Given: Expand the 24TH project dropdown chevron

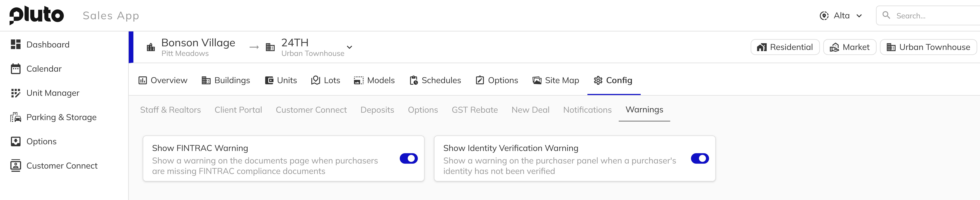Looking at the screenshot, I should pyautogui.click(x=349, y=47).
